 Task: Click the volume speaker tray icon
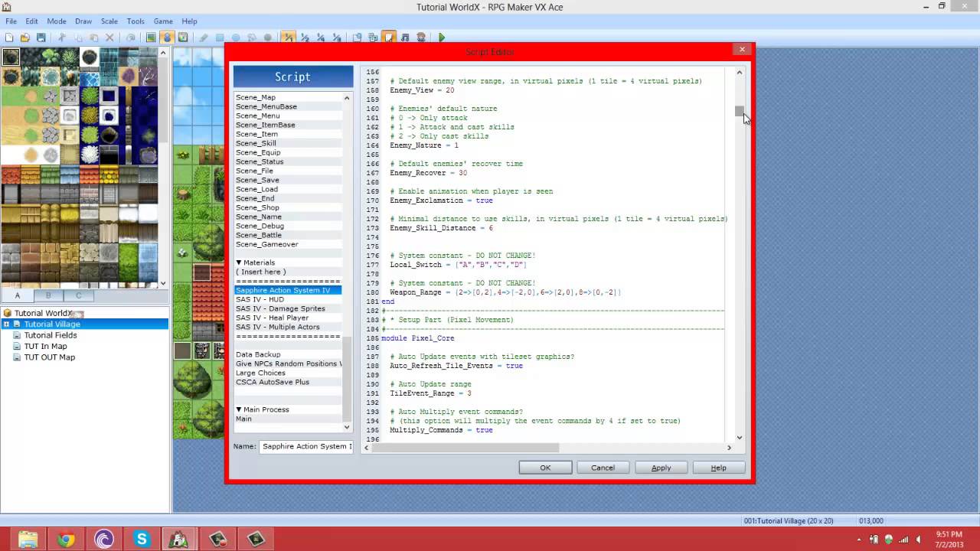point(919,539)
